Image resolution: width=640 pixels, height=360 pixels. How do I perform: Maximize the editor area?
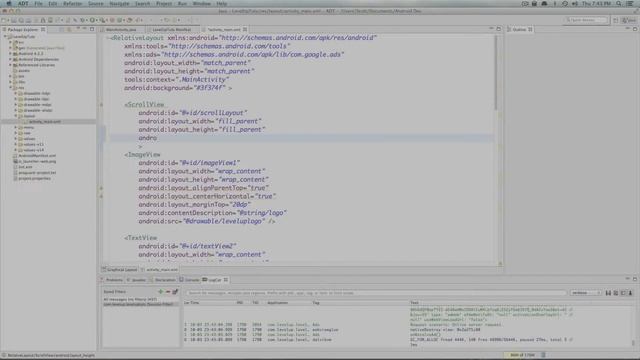499,29
